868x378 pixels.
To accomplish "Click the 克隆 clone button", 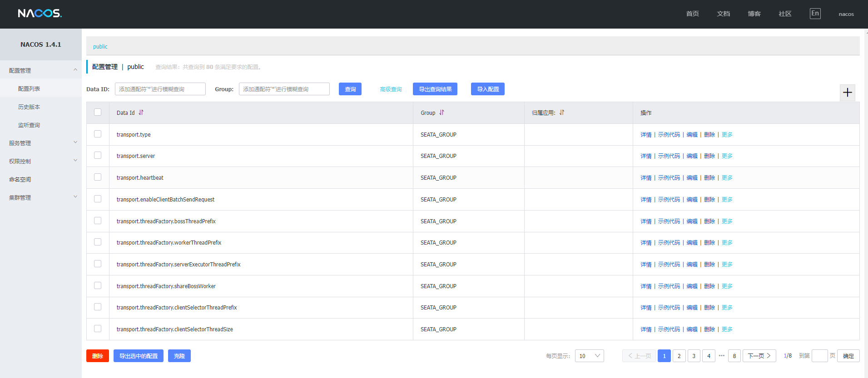I will (179, 356).
